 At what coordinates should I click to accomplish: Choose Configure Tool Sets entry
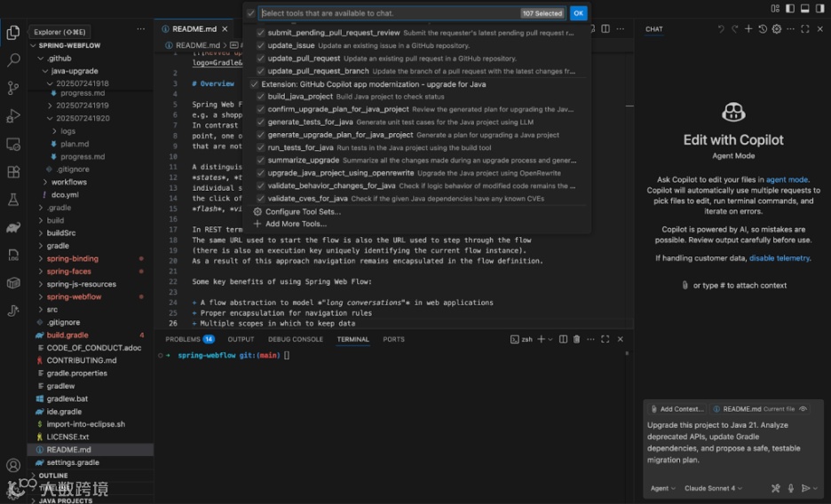(x=303, y=212)
